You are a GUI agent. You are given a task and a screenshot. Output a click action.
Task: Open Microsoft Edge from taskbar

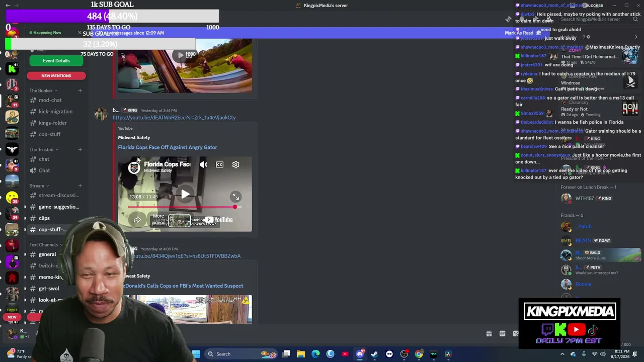pos(315,354)
